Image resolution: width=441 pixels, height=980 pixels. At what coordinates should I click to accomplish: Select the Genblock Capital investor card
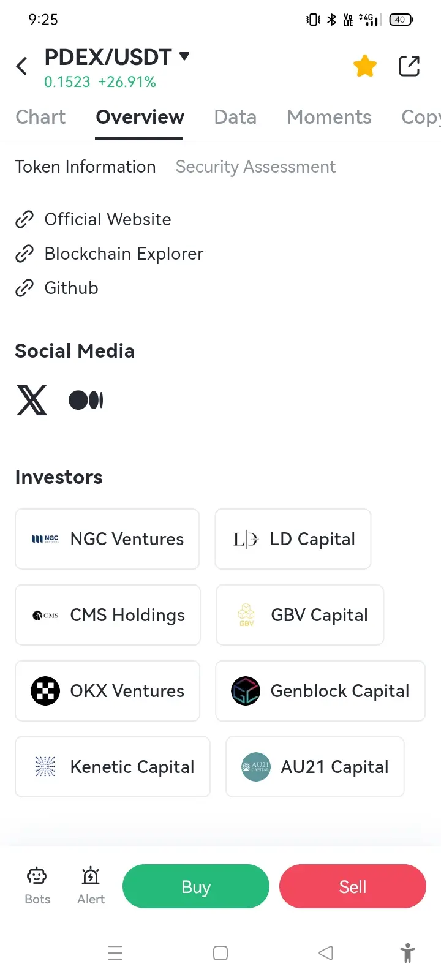[320, 691]
